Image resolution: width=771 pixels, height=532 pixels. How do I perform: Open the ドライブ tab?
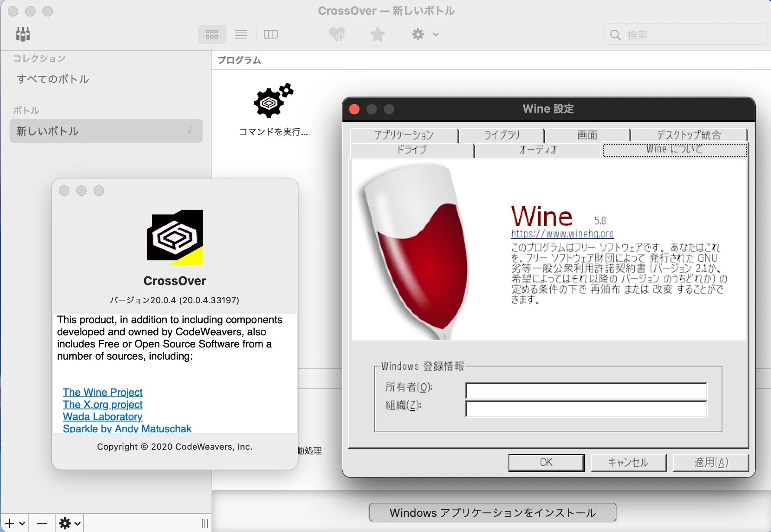[x=411, y=150]
